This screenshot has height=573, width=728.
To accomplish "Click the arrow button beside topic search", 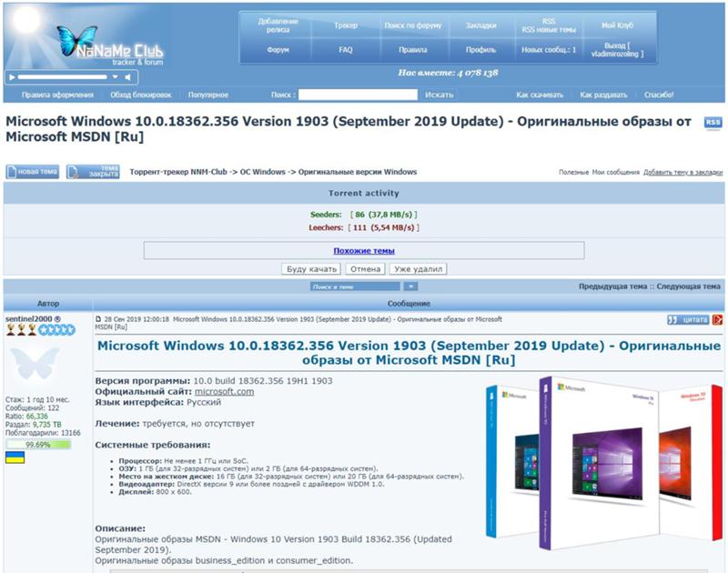I will (x=410, y=286).
